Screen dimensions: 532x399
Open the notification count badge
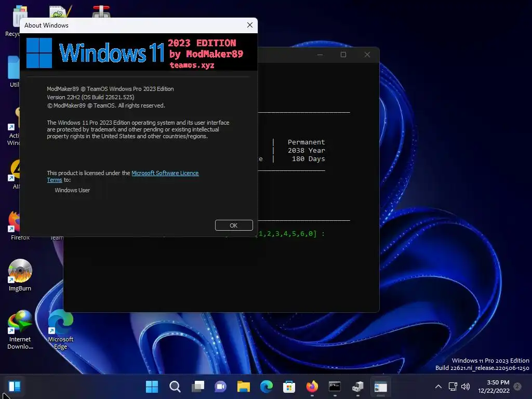click(517, 387)
